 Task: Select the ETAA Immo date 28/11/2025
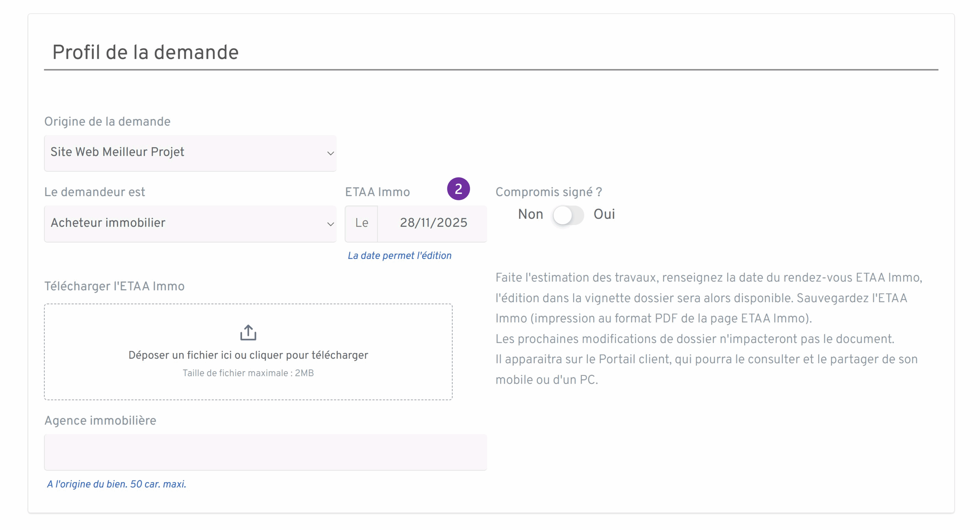[434, 224]
